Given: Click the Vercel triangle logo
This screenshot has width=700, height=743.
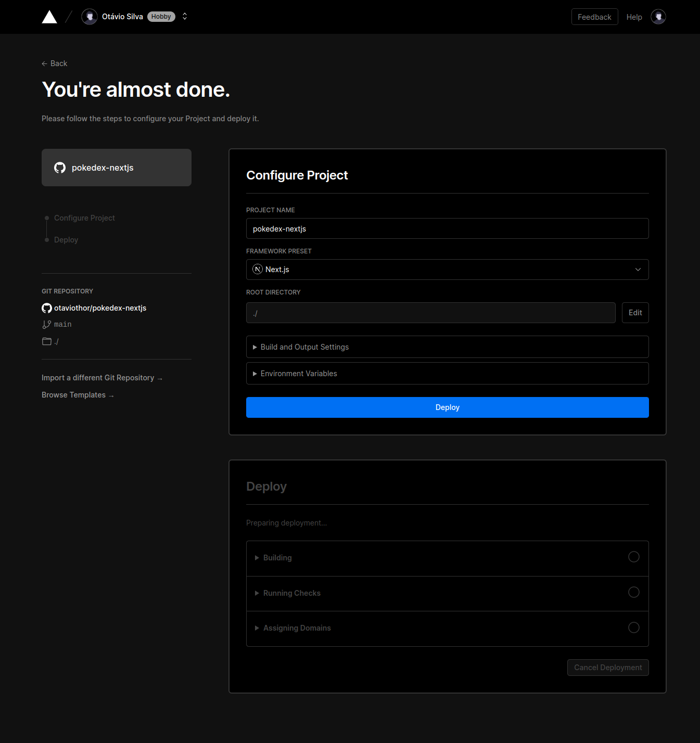Looking at the screenshot, I should click(x=49, y=17).
